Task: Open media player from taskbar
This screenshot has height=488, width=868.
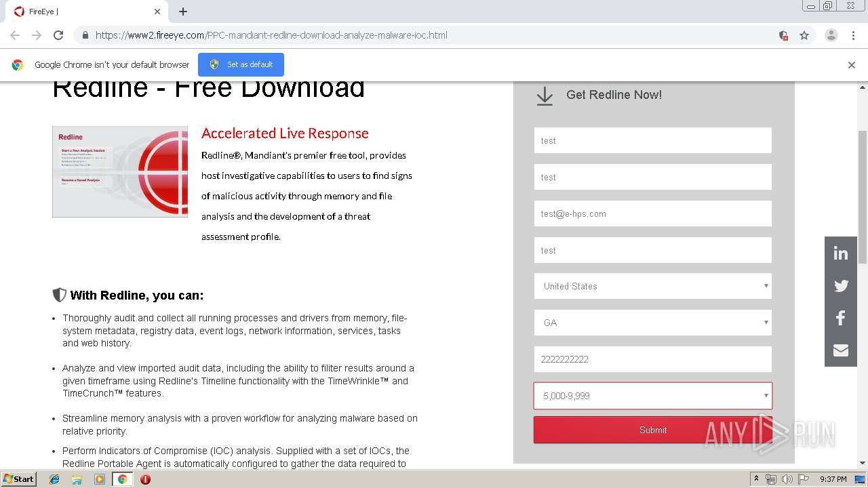Action: click(x=100, y=479)
